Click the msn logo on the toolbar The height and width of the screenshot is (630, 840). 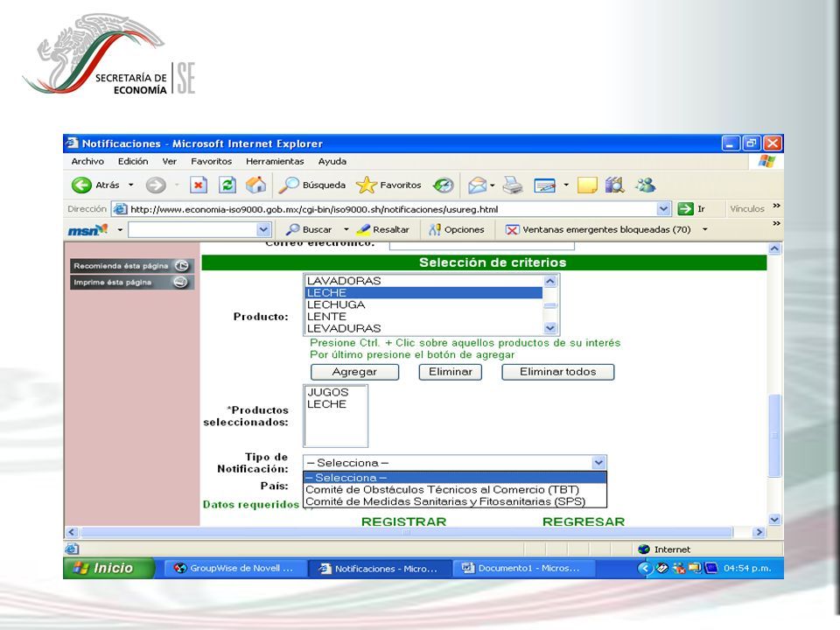(x=87, y=230)
